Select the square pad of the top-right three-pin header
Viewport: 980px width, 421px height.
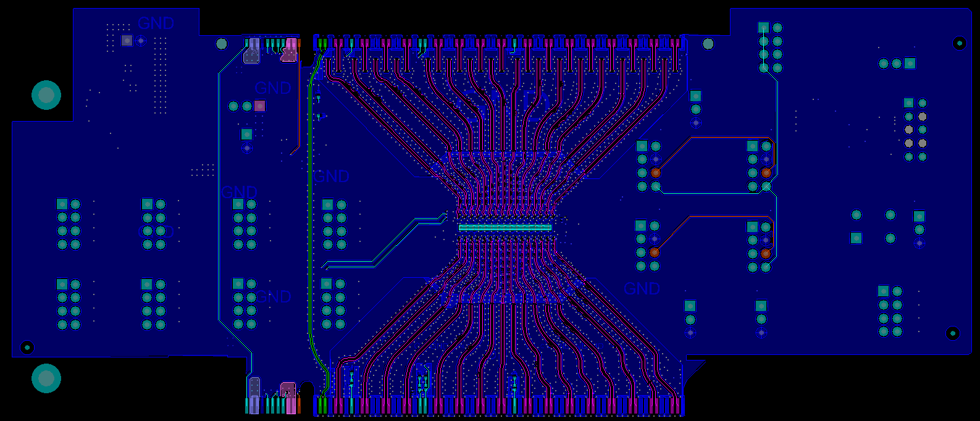click(x=910, y=64)
